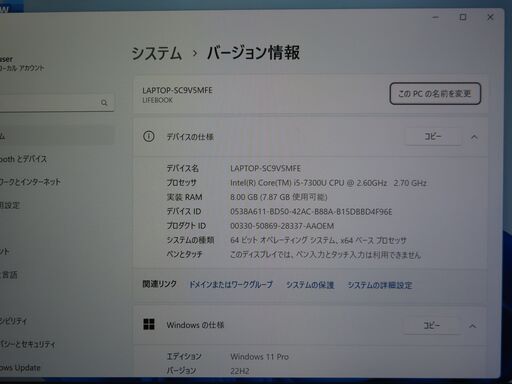Open the システムの保護 link

(310, 285)
